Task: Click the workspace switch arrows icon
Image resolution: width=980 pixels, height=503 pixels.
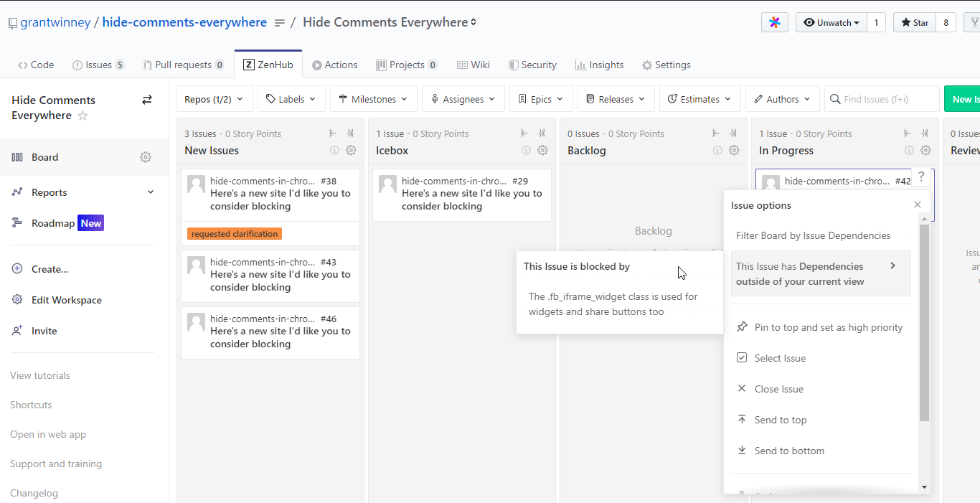Action: coord(147,100)
